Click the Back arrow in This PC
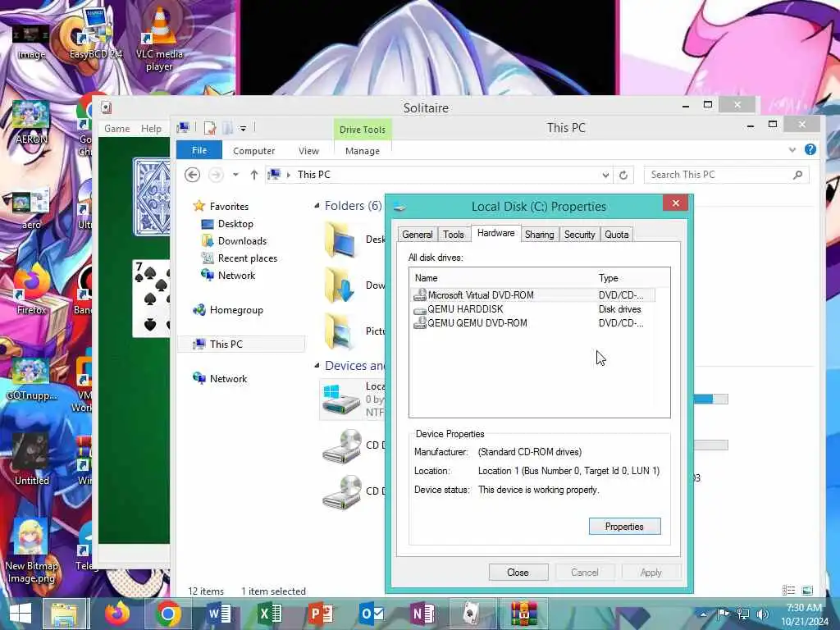The image size is (840, 630). (x=192, y=175)
